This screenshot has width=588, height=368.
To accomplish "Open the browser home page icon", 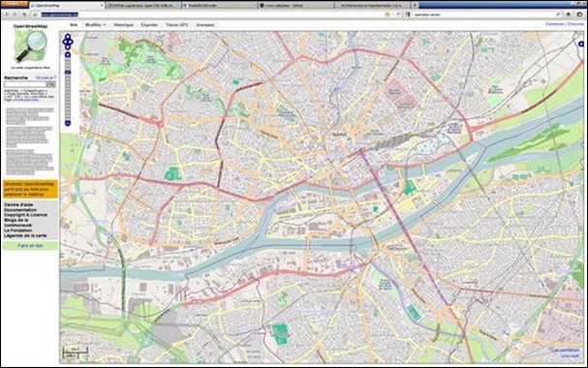I will (x=569, y=15).
